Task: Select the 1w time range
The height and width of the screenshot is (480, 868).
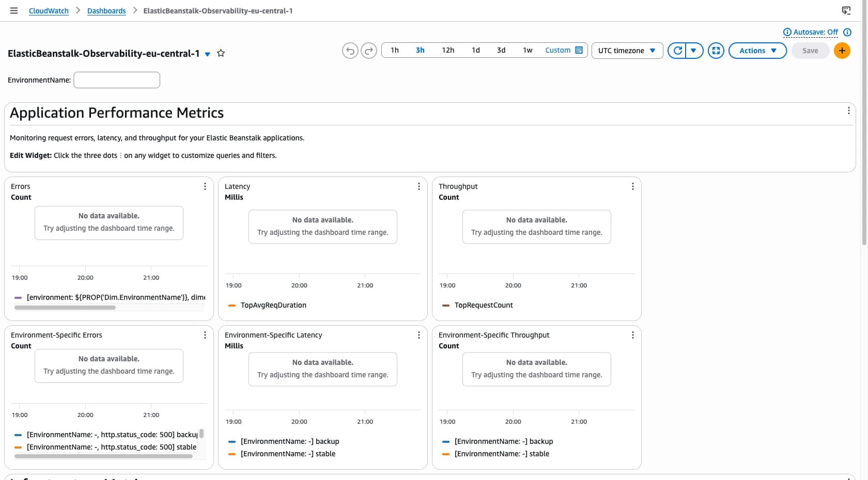Action: click(528, 50)
